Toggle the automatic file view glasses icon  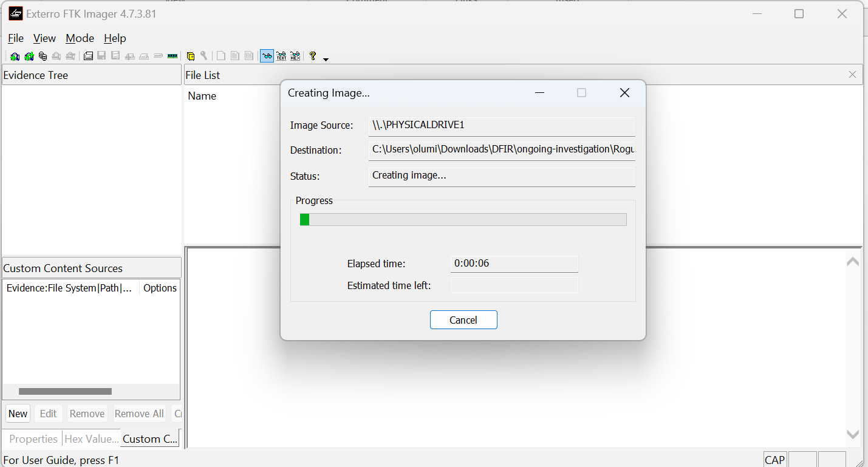pyautogui.click(x=267, y=56)
